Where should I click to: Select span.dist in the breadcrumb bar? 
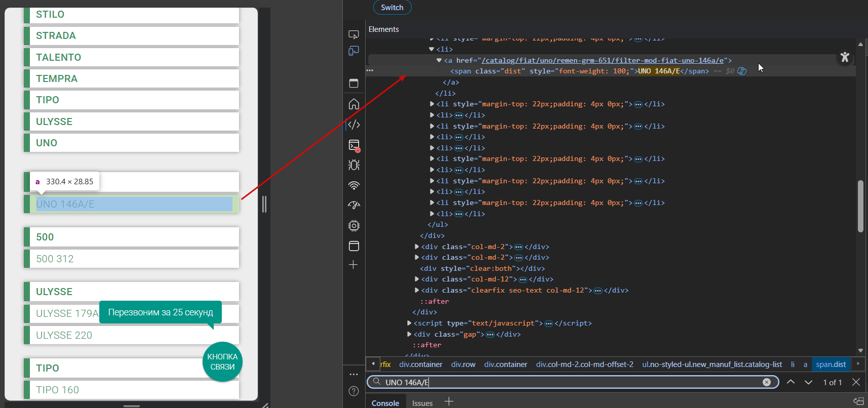click(831, 364)
